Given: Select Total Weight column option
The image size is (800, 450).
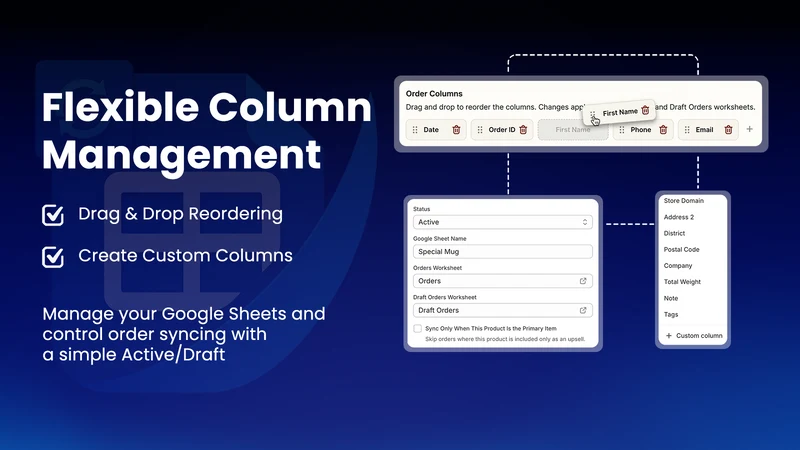Looking at the screenshot, I should 682,282.
